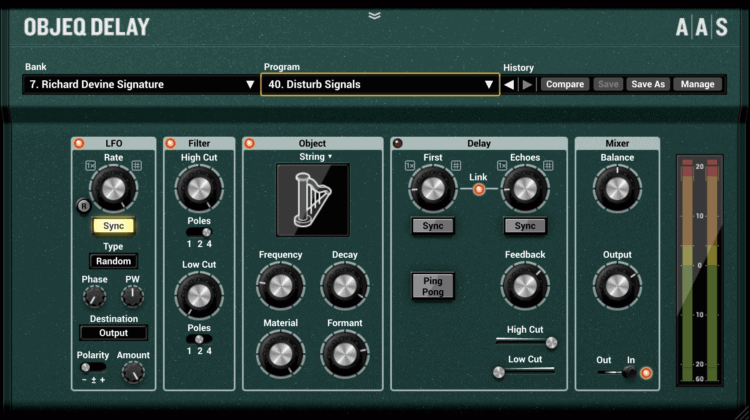
Task: Click the Mixer Output knob
Action: point(617,286)
